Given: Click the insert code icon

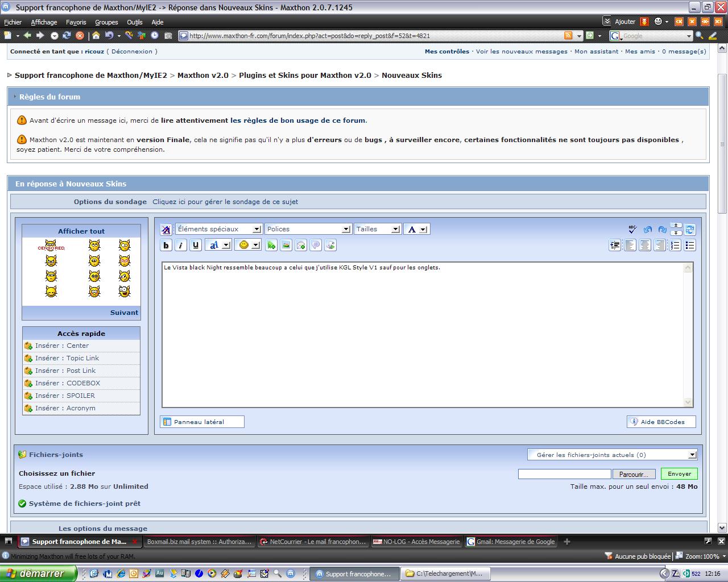Looking at the screenshot, I should point(330,245).
